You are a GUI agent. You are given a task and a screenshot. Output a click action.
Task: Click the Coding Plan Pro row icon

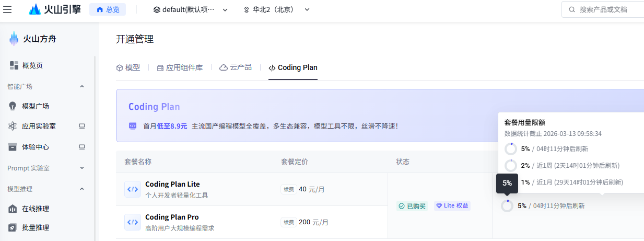(133, 222)
